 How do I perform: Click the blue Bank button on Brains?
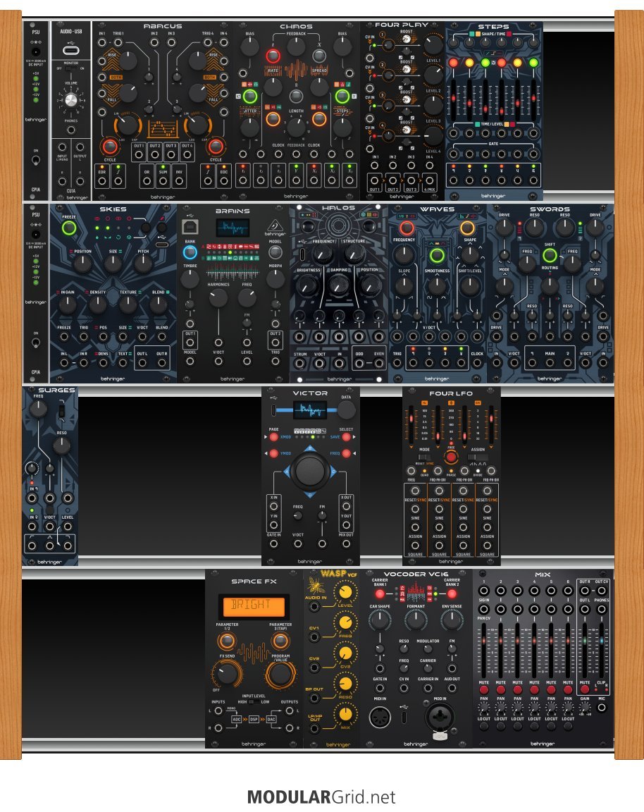point(190,252)
